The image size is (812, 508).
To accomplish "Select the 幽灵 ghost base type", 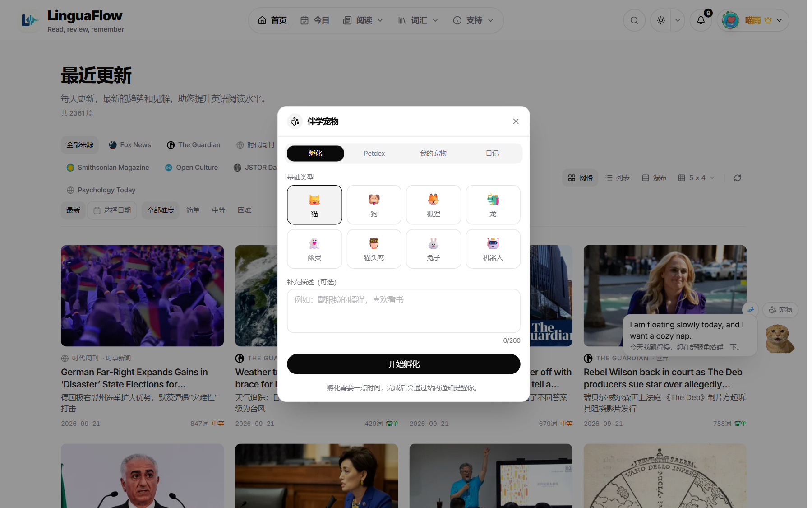I will [314, 249].
